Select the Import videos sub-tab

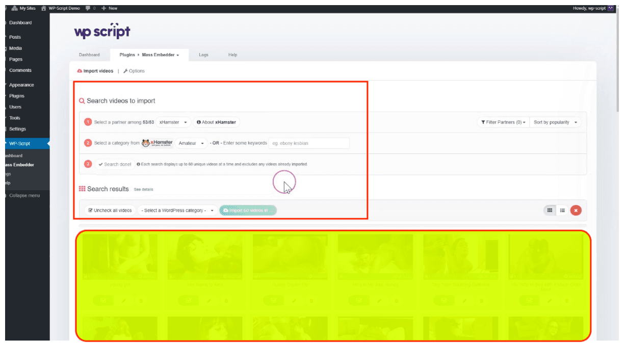[95, 71]
